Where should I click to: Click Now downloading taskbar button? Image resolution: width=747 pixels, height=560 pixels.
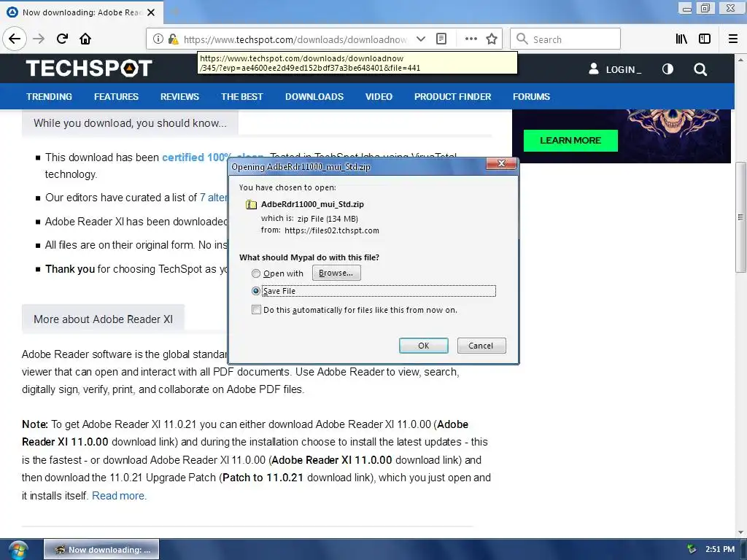coord(101,550)
